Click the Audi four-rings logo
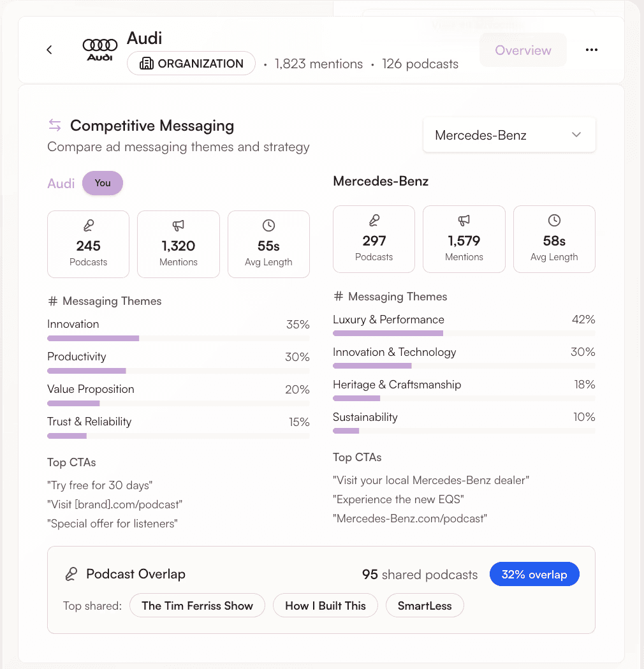The height and width of the screenshot is (669, 644). pos(100,50)
